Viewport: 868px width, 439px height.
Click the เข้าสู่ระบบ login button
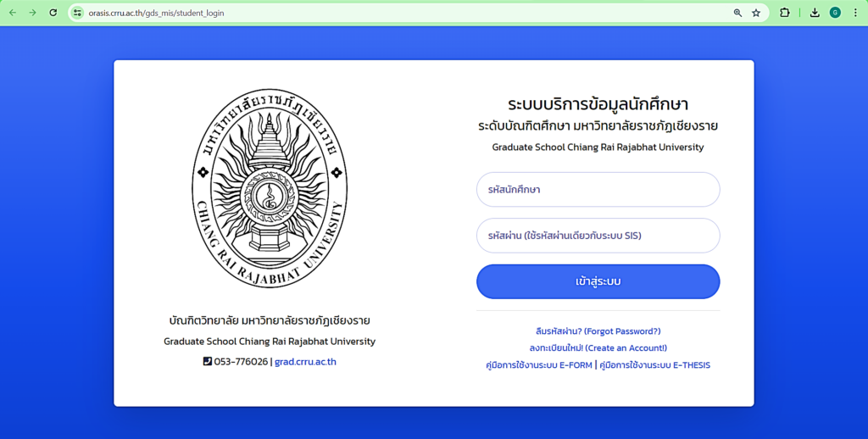tap(598, 281)
